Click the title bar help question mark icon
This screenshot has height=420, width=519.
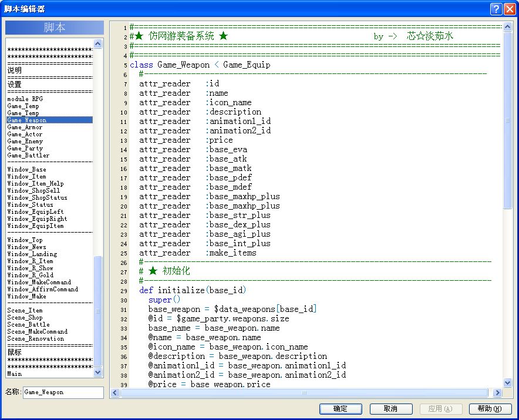coord(496,9)
